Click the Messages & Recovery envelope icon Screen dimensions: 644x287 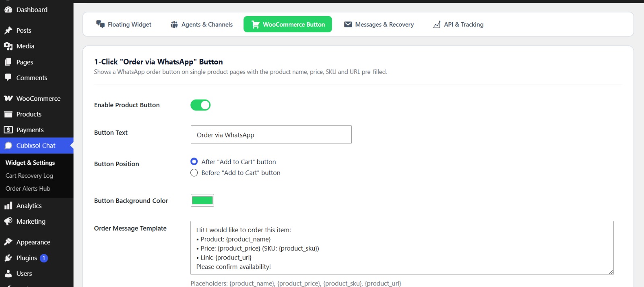tap(348, 25)
